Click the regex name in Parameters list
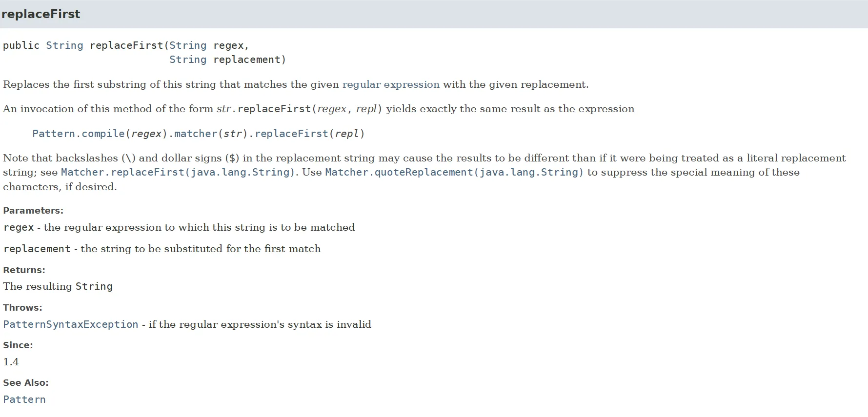The height and width of the screenshot is (417, 868). tap(19, 227)
